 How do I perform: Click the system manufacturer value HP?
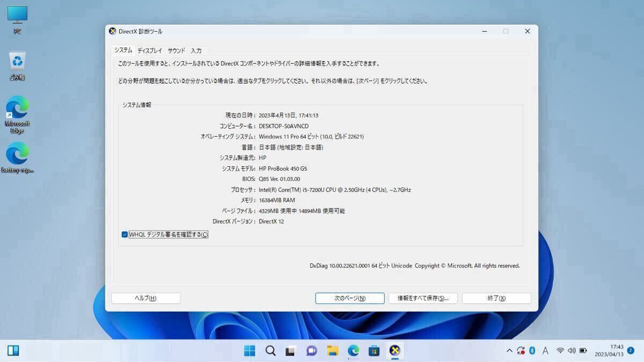click(x=262, y=158)
